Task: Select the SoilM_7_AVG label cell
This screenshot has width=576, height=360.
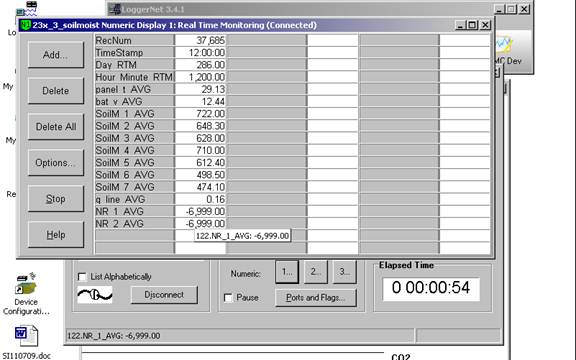Action: 134,187
